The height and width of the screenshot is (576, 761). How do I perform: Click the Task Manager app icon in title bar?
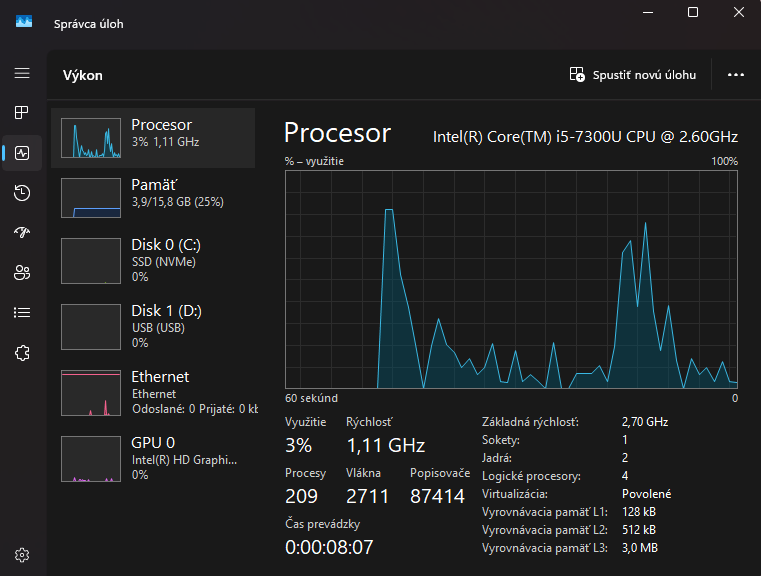click(23, 22)
